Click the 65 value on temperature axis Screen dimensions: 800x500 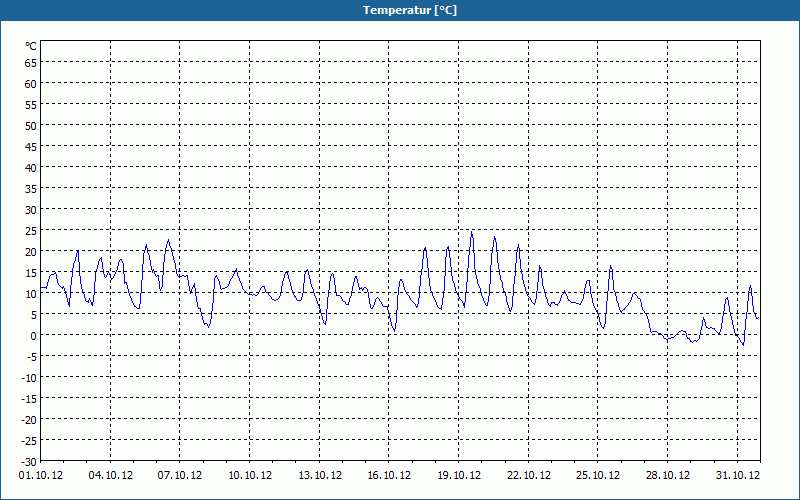click(x=31, y=63)
